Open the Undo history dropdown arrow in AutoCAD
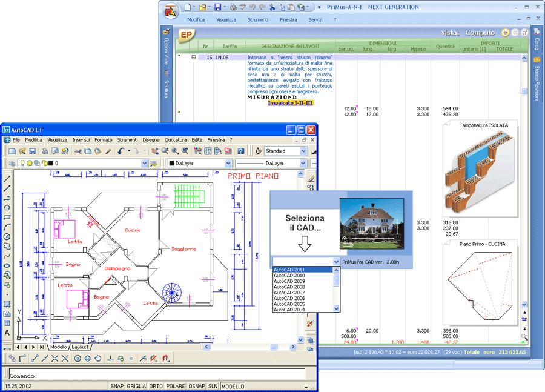Image resolution: width=545 pixels, height=392 pixels. (x=129, y=151)
